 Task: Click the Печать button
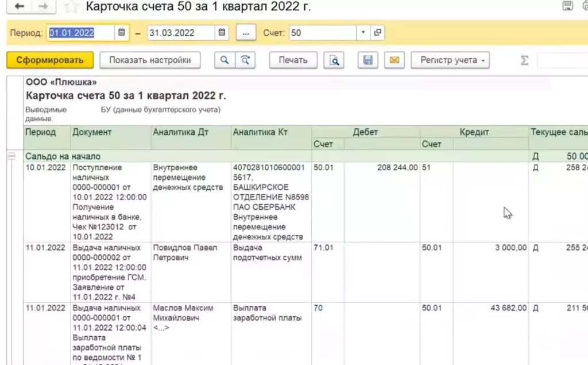click(293, 60)
